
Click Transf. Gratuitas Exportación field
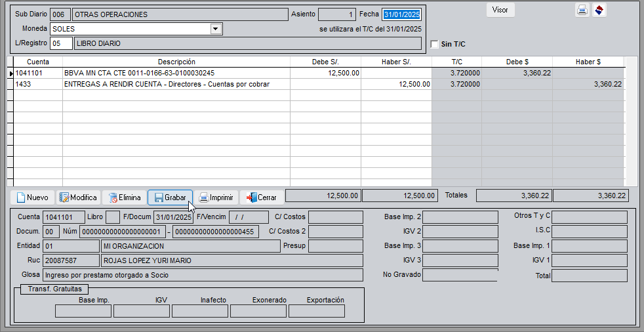317,311
